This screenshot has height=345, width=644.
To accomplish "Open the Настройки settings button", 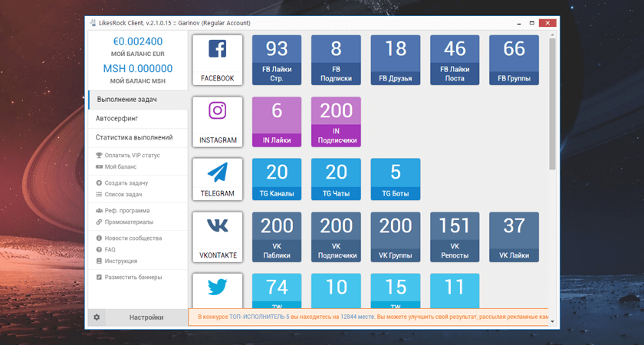I will tap(146, 317).
